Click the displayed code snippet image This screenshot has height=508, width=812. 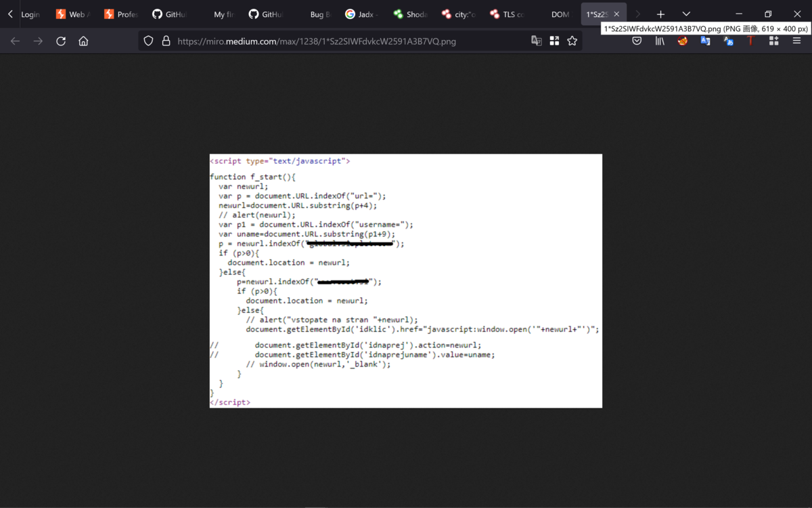406,281
